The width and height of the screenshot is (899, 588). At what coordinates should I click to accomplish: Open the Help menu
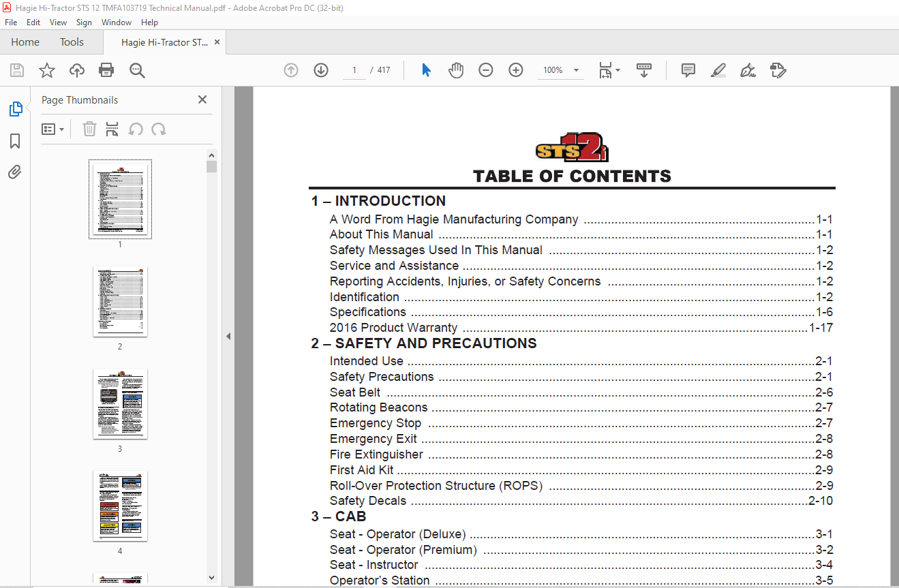pyautogui.click(x=149, y=22)
